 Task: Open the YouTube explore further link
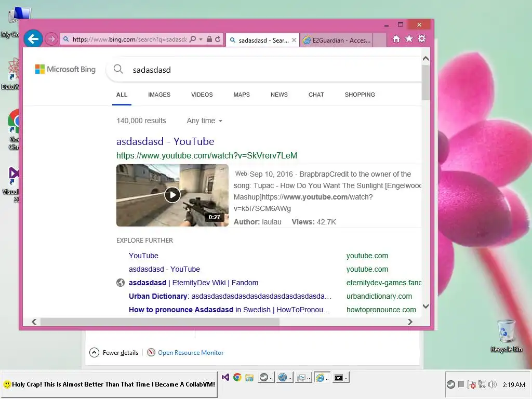point(143,256)
